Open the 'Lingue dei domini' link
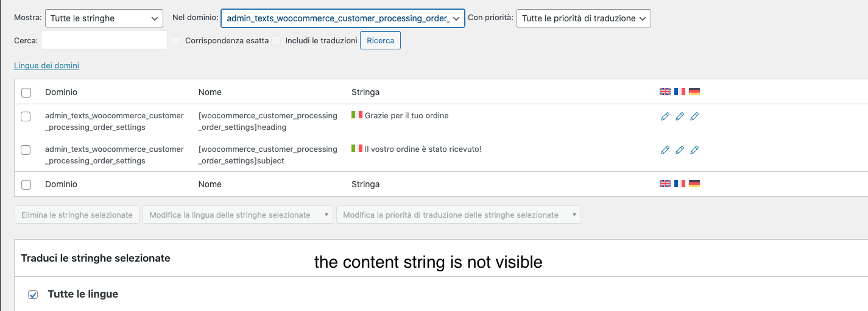 46,66
